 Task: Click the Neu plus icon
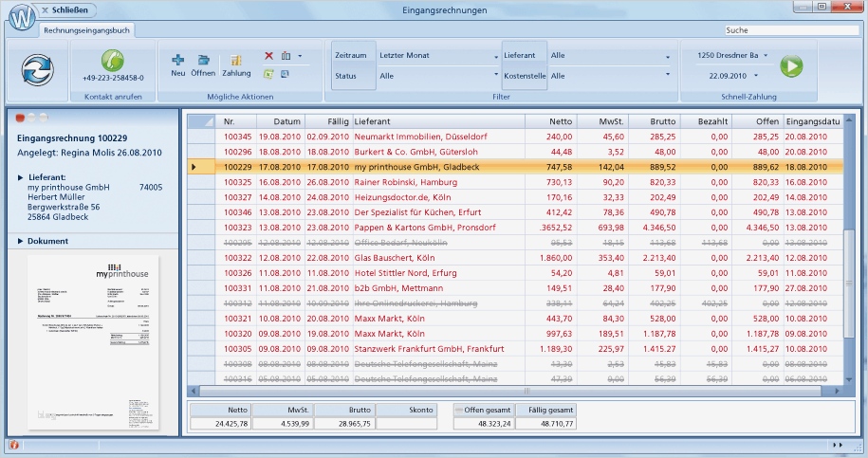pyautogui.click(x=177, y=60)
